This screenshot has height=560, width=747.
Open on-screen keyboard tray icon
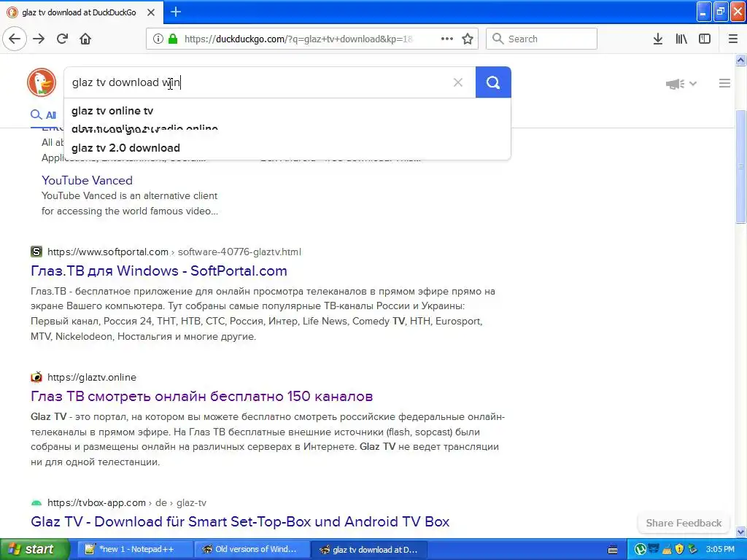pos(613,550)
